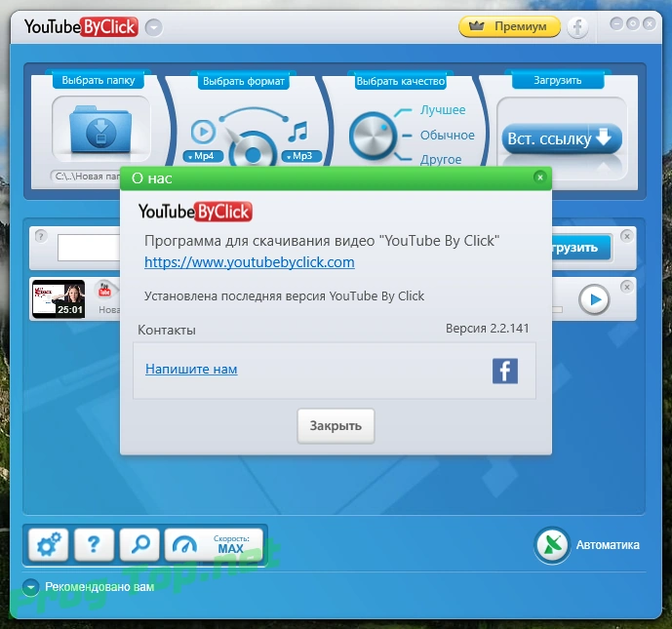Click the Загрузить label tab

(558, 80)
